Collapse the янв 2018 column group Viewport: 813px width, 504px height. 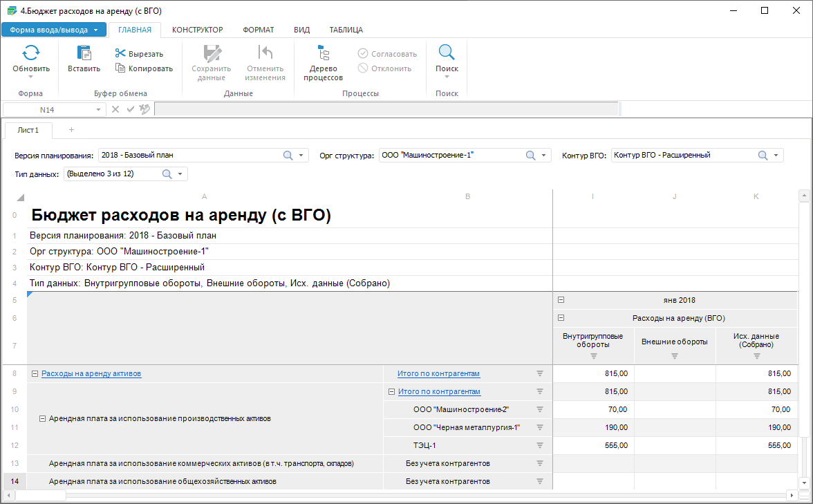point(561,300)
